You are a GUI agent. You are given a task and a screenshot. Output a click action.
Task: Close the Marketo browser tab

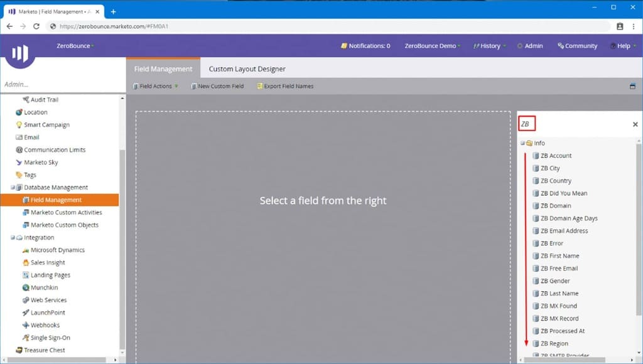coord(97,12)
